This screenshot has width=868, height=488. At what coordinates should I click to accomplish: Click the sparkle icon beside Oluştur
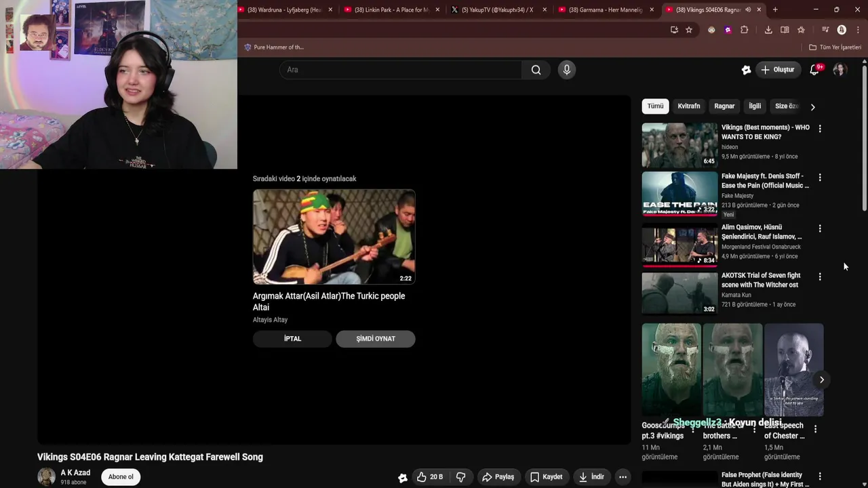(747, 70)
